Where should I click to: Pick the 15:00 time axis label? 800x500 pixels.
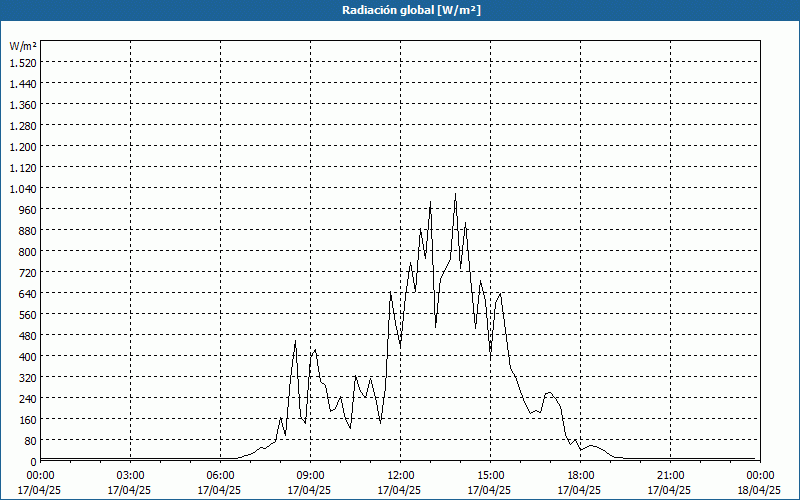(490, 476)
